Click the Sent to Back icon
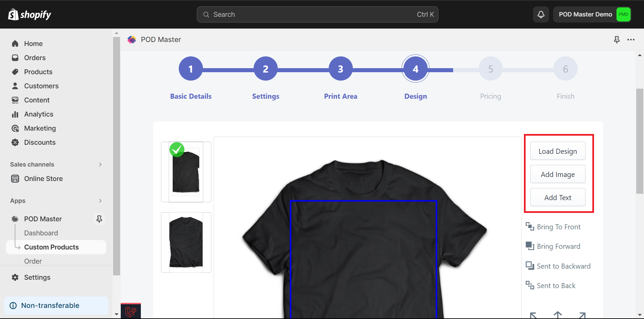 pos(530,285)
